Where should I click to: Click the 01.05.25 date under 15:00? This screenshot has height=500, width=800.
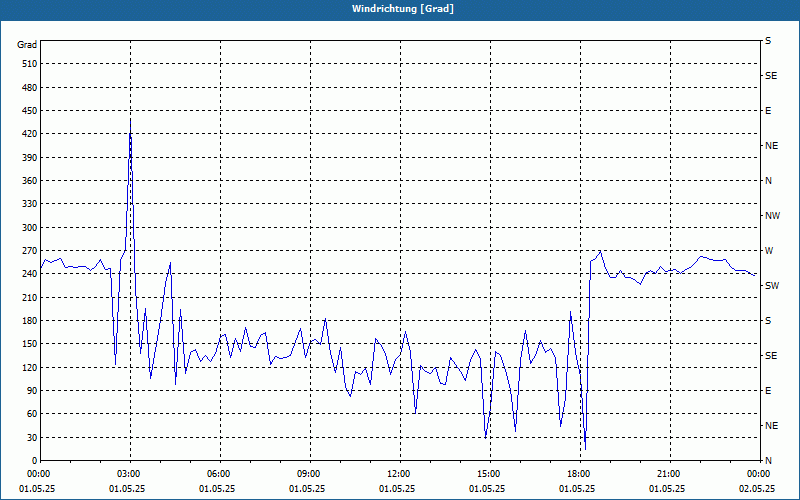(487, 489)
